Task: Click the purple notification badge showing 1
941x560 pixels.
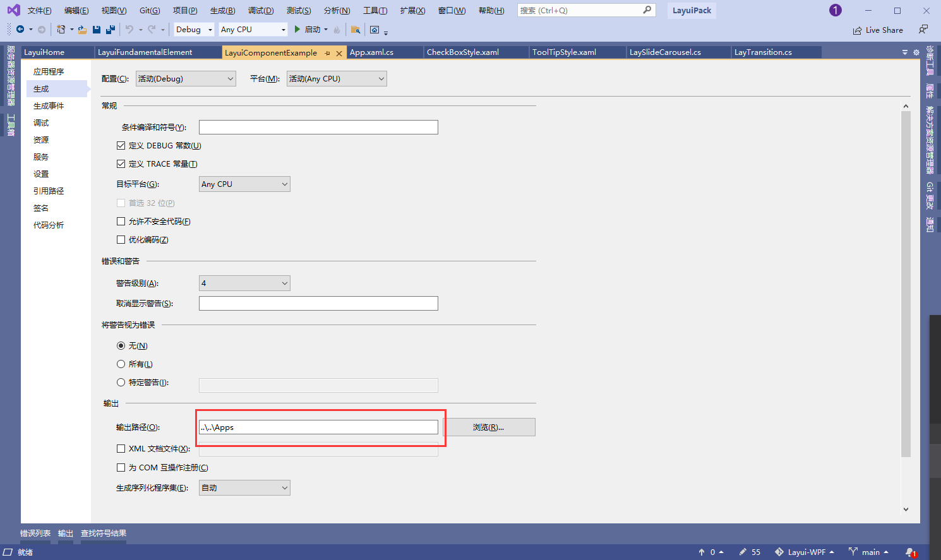Action: (836, 10)
